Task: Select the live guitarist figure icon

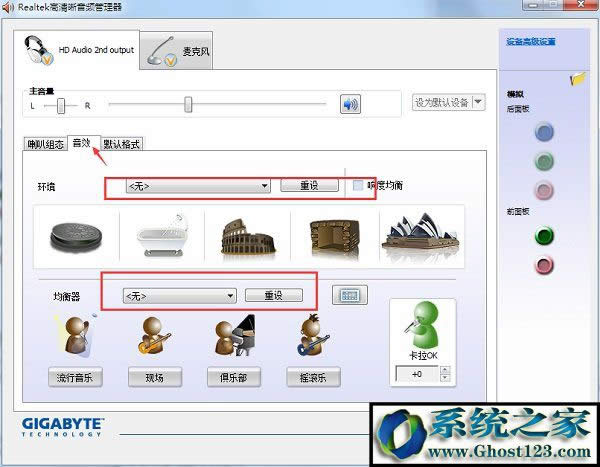Action: (x=154, y=336)
